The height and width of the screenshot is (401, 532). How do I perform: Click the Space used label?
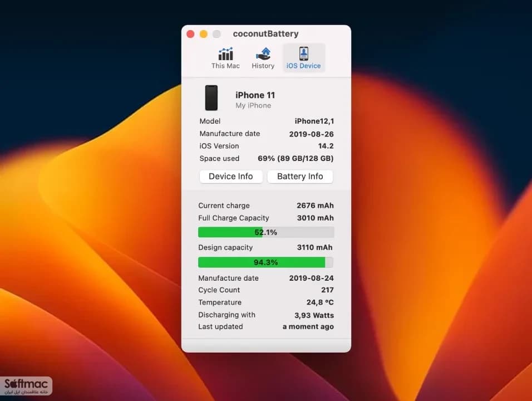(x=219, y=159)
